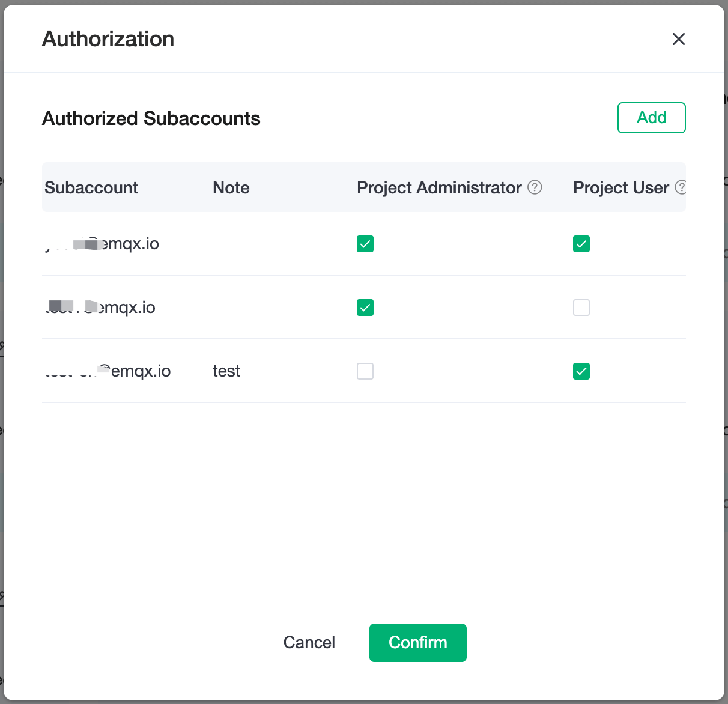
Task: Enable Project User for the second subaccount
Action: pos(581,308)
